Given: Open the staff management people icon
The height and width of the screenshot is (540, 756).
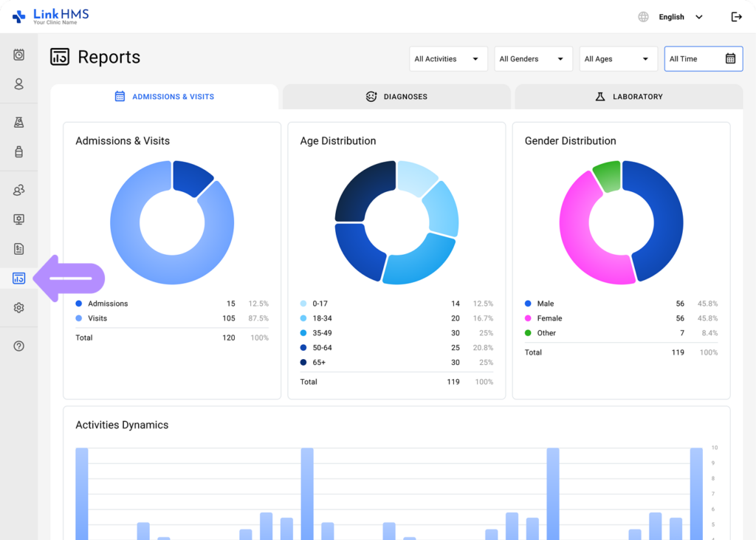Looking at the screenshot, I should 18,190.
